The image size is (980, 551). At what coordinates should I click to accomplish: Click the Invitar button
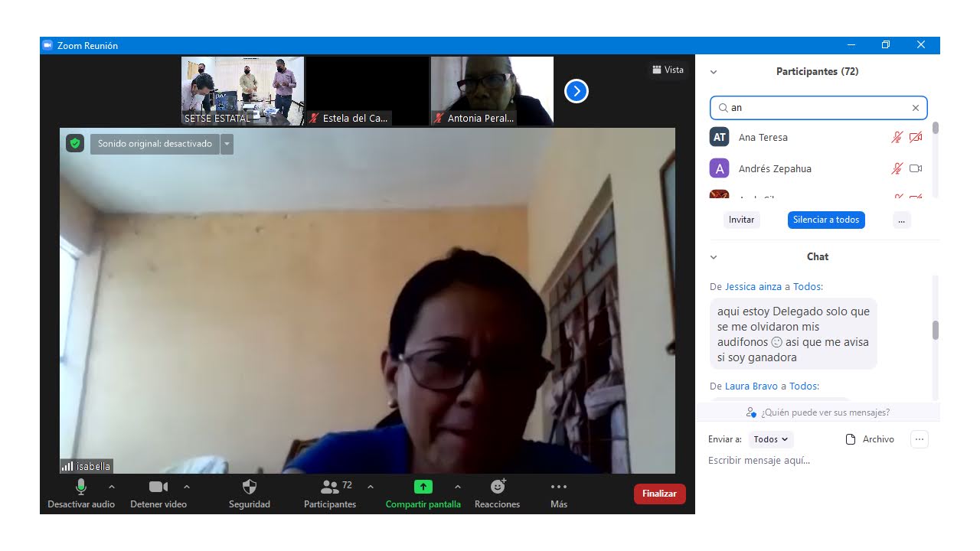741,220
